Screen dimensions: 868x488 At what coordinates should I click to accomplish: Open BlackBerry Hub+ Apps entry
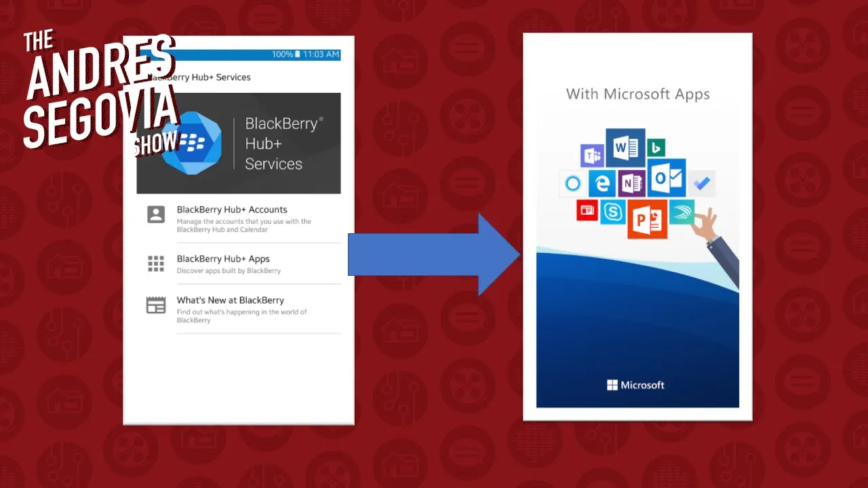pyautogui.click(x=239, y=264)
